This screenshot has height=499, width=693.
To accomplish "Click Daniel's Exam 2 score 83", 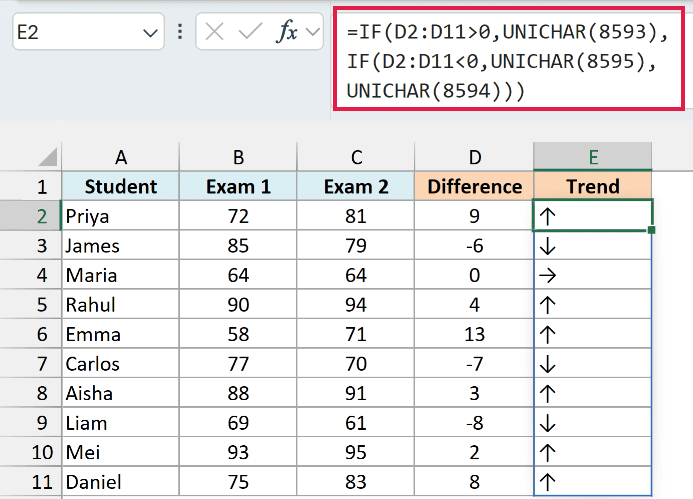I will (356, 482).
